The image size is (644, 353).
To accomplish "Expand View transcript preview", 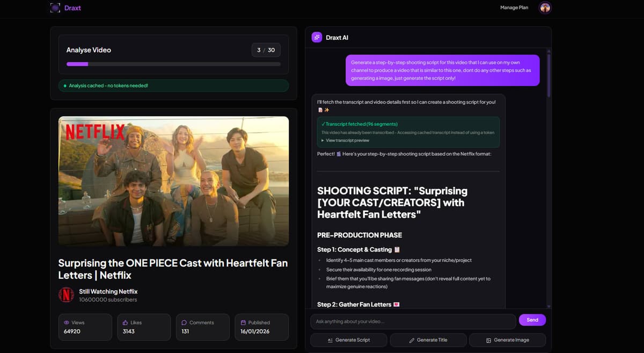I will pos(346,140).
